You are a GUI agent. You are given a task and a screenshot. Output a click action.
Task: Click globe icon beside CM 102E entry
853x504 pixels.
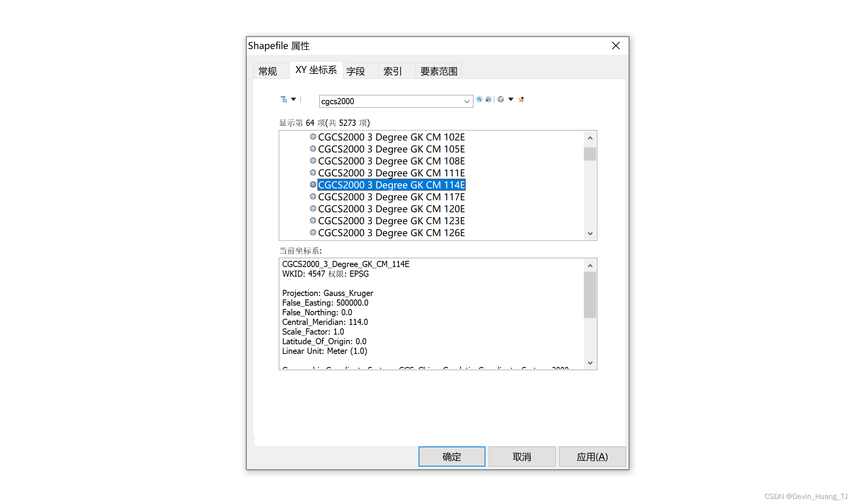pyautogui.click(x=313, y=137)
